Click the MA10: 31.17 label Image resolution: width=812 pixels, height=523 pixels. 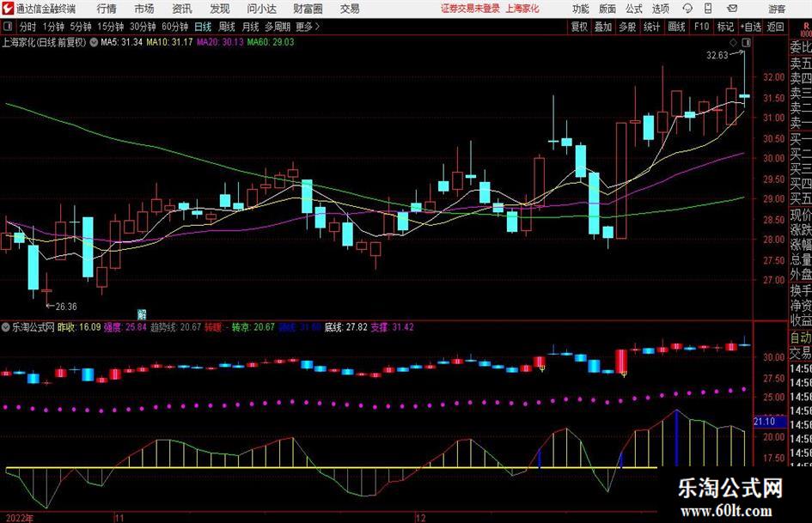coord(169,42)
